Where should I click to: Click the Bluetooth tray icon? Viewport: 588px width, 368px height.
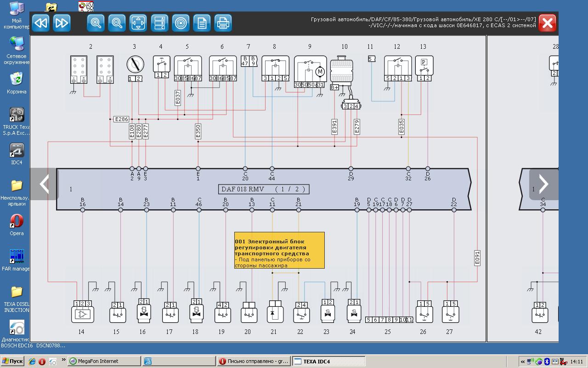click(x=547, y=362)
